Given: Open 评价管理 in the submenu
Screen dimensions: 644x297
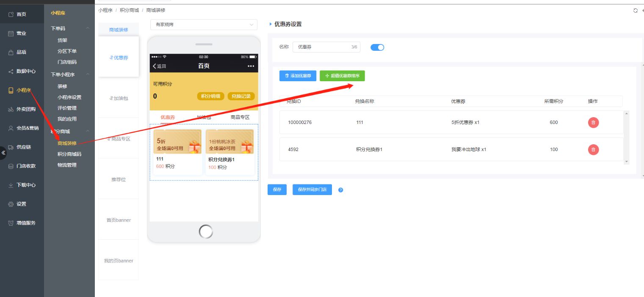Looking at the screenshot, I should click(67, 108).
